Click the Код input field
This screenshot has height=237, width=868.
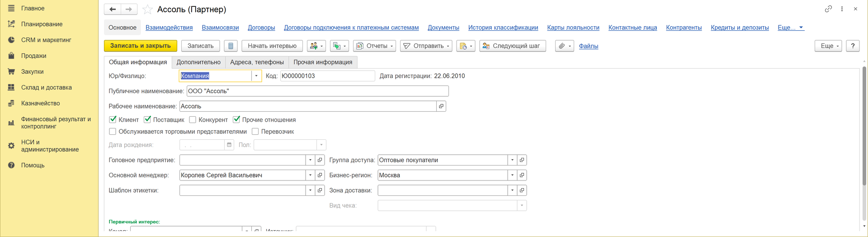(327, 76)
